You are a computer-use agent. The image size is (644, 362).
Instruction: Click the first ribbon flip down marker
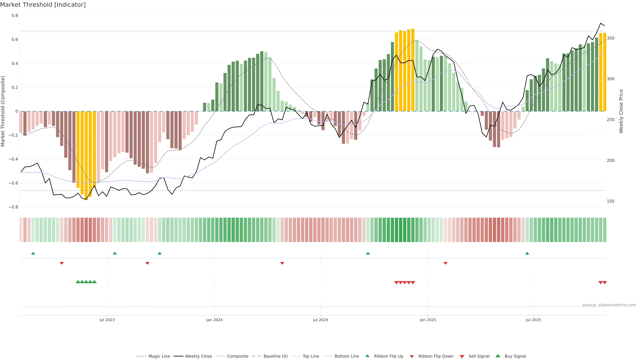coord(62,263)
